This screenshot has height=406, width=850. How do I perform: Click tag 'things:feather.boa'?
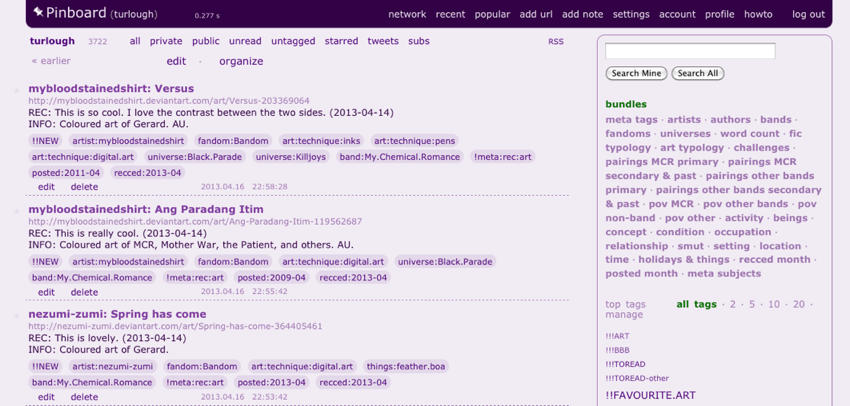coord(406,366)
